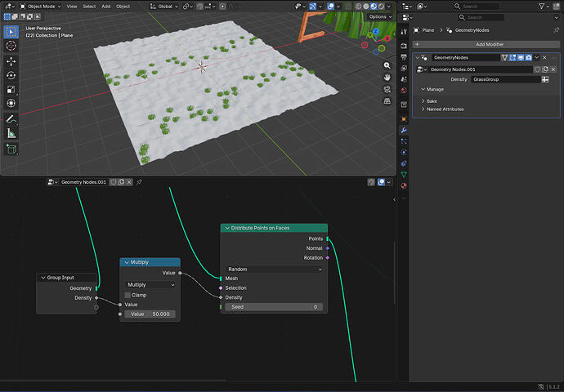The width and height of the screenshot is (564, 392).
Task: Open the World properties tab
Action: [404, 91]
